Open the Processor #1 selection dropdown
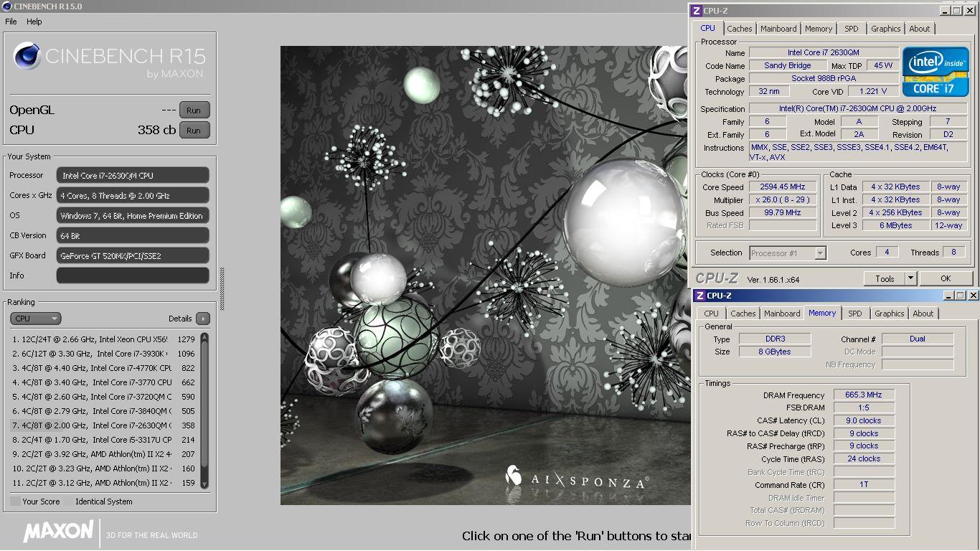 tap(788, 253)
